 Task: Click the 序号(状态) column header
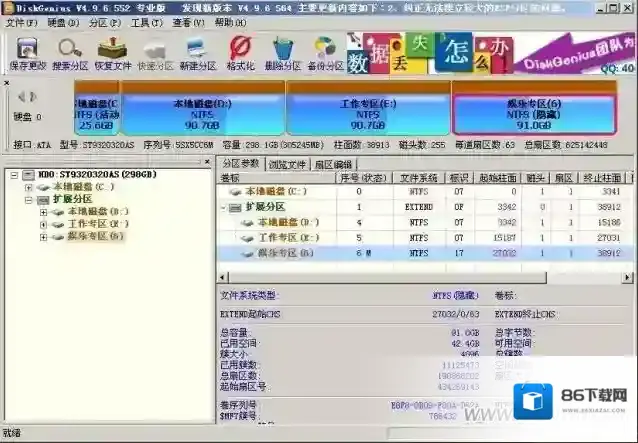[364, 178]
